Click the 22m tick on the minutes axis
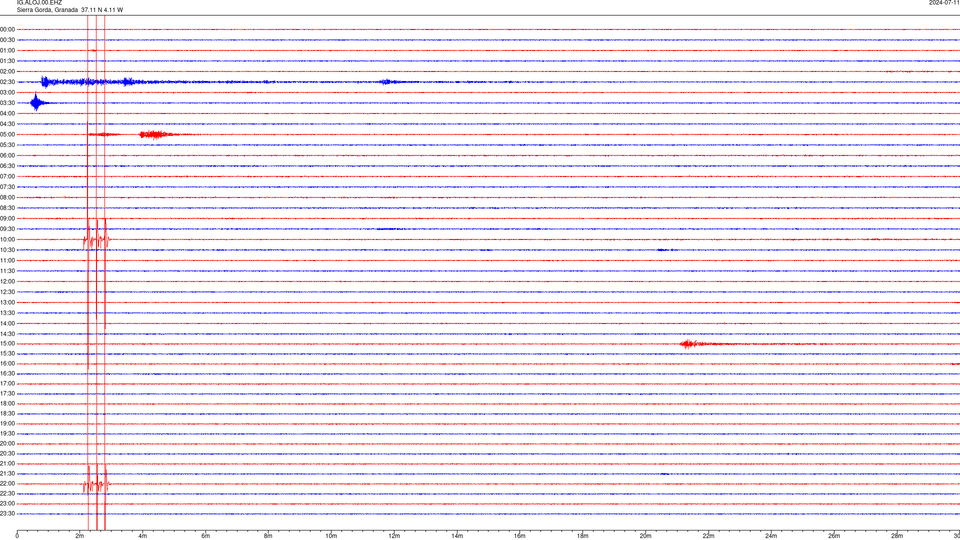960x540 pixels. (708, 536)
